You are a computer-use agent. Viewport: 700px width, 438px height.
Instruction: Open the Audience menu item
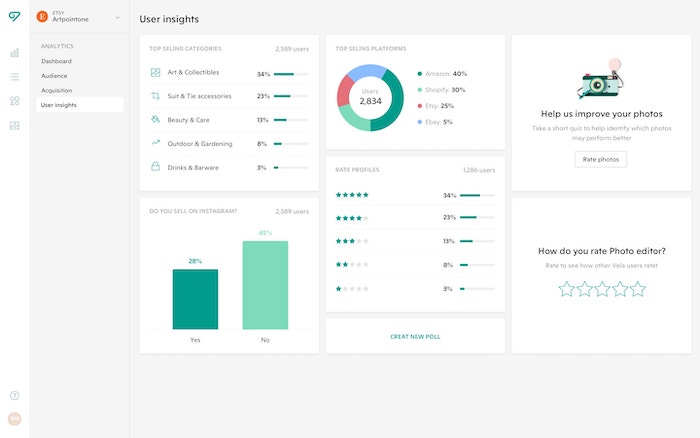[54, 76]
